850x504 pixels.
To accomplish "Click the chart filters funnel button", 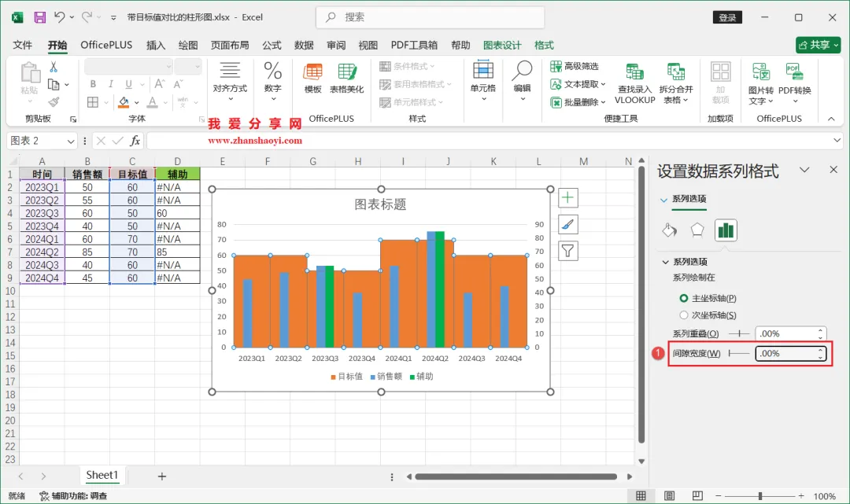I will (x=567, y=251).
